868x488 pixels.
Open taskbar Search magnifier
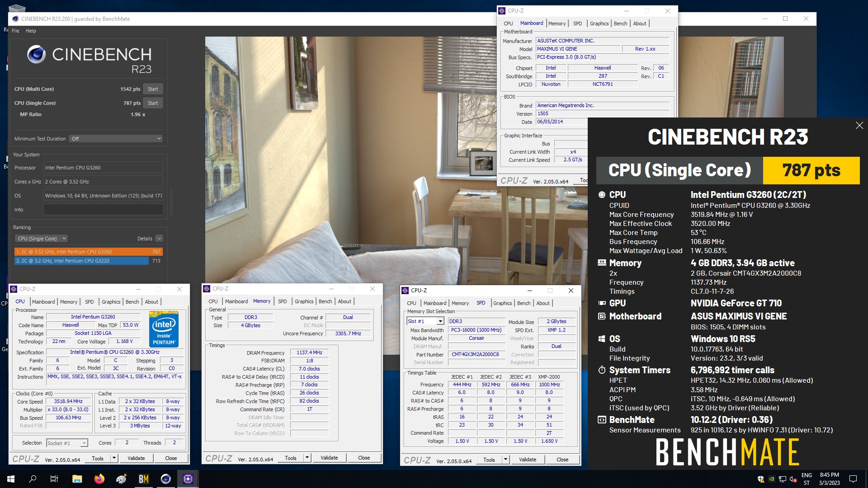(x=33, y=479)
